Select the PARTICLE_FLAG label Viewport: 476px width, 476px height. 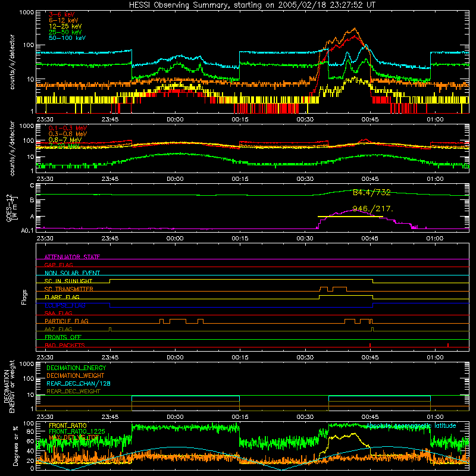point(67,321)
